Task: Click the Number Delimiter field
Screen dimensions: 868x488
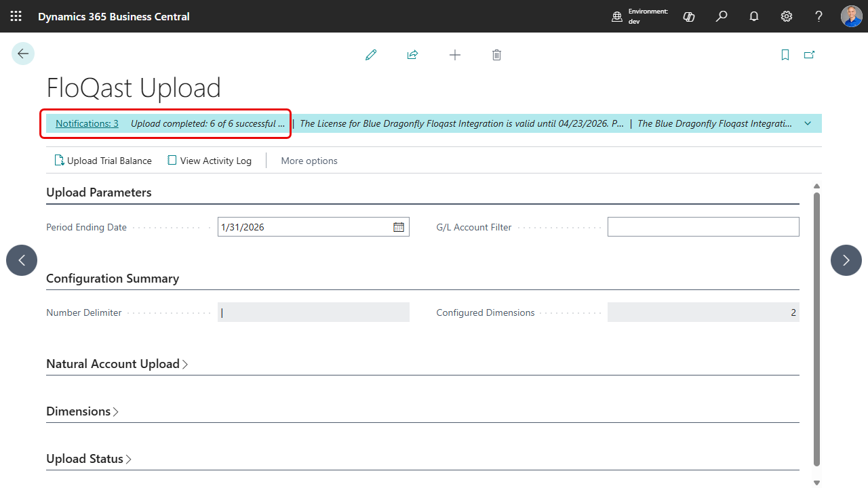Action: tap(313, 312)
